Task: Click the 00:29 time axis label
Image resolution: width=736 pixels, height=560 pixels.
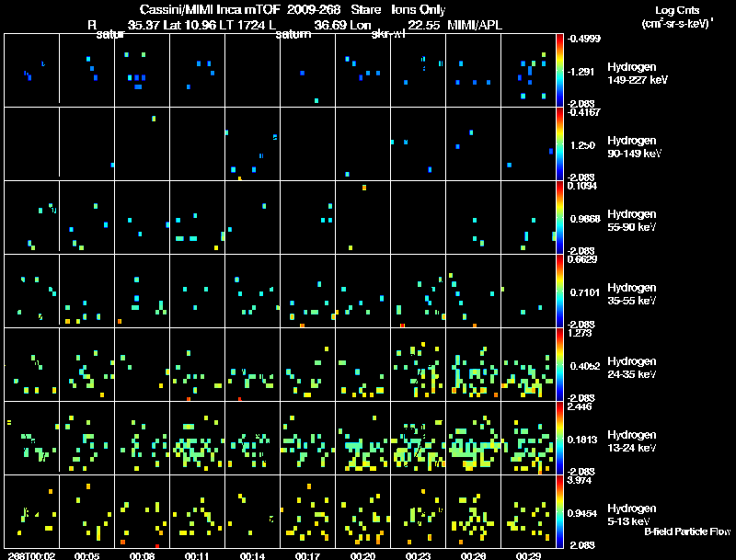Action: pos(529,555)
